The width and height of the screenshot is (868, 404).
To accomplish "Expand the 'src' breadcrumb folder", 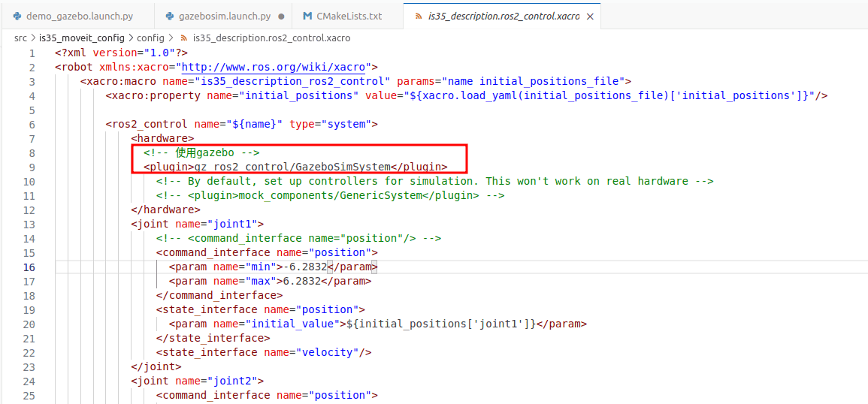I will [x=20, y=38].
